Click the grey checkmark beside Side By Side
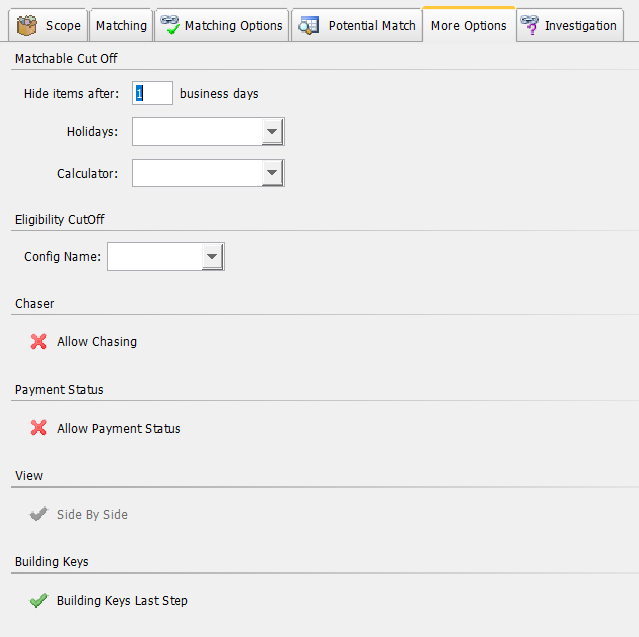Image resolution: width=639 pixels, height=637 pixels. (x=39, y=514)
